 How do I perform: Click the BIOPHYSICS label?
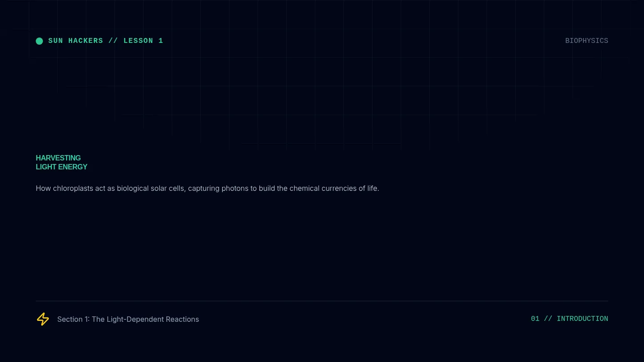click(x=586, y=41)
